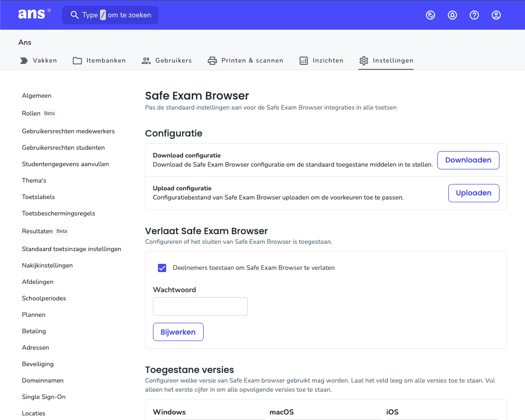Viewport: 525px width, 420px height.
Task: Open Beveiliging in sidebar
Action: [38, 364]
